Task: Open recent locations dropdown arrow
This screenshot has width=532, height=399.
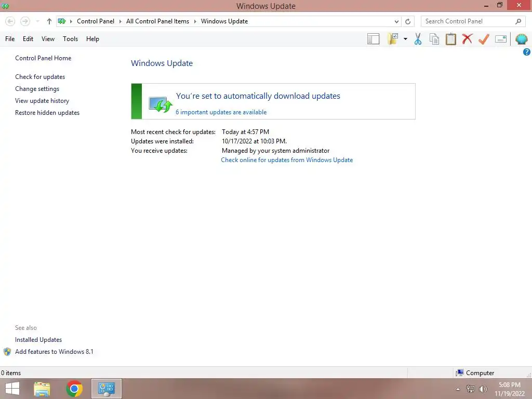Action: point(37,21)
